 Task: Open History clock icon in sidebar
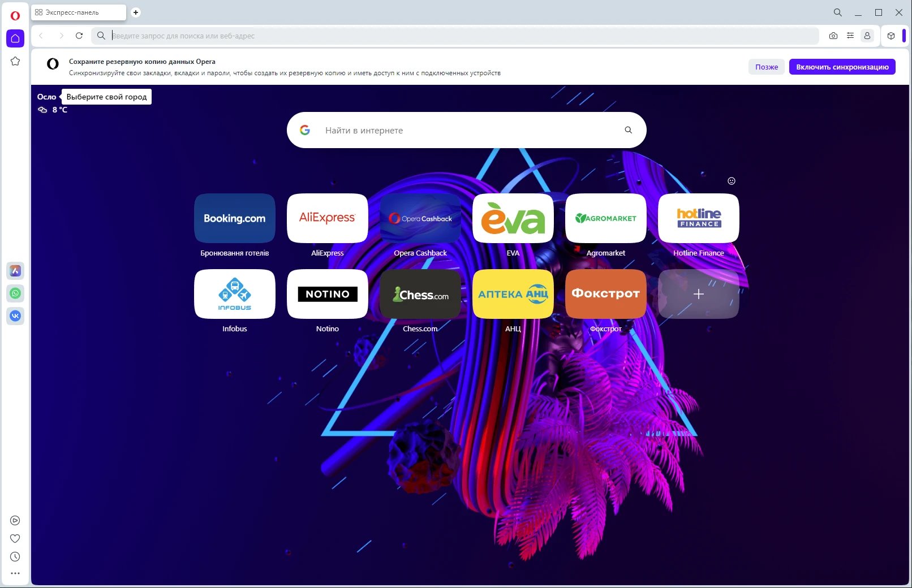(15, 557)
